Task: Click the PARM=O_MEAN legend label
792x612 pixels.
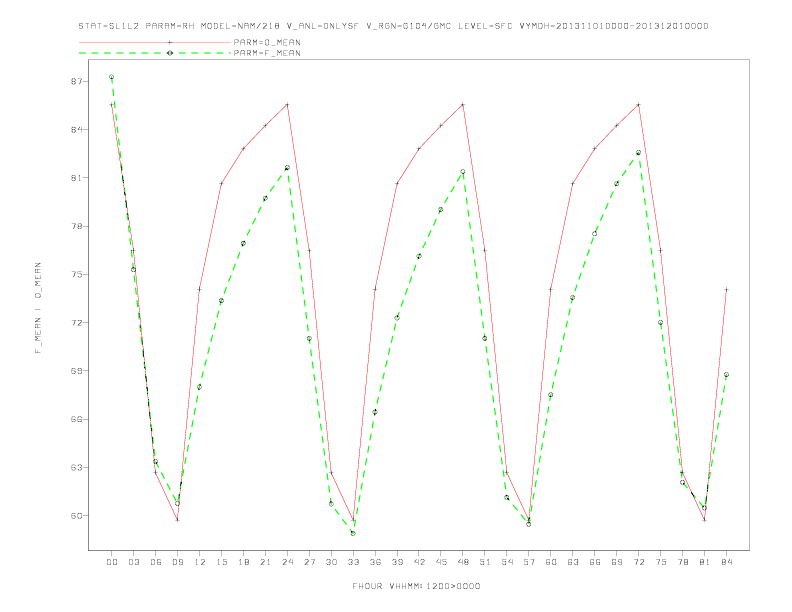Action: [267, 42]
